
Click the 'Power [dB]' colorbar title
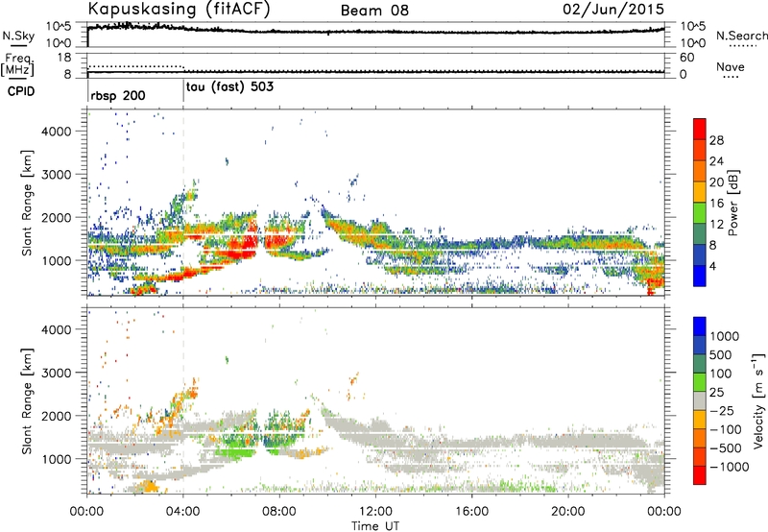click(x=733, y=203)
